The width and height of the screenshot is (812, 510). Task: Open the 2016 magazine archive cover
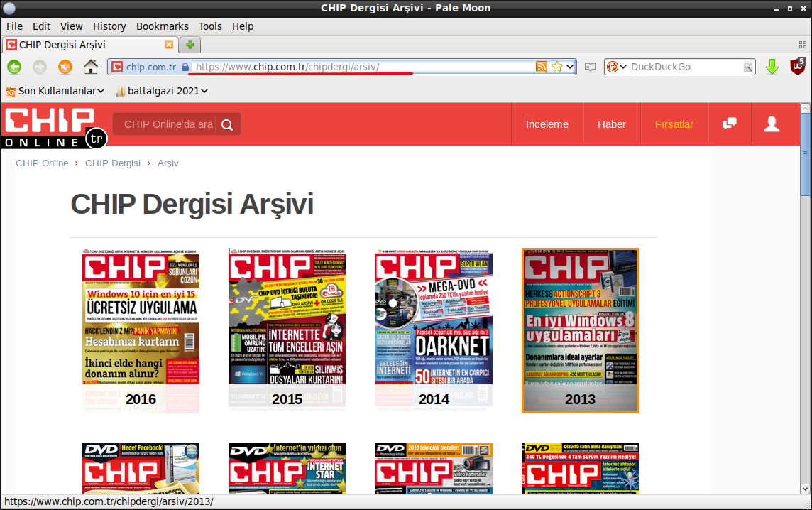(x=141, y=330)
